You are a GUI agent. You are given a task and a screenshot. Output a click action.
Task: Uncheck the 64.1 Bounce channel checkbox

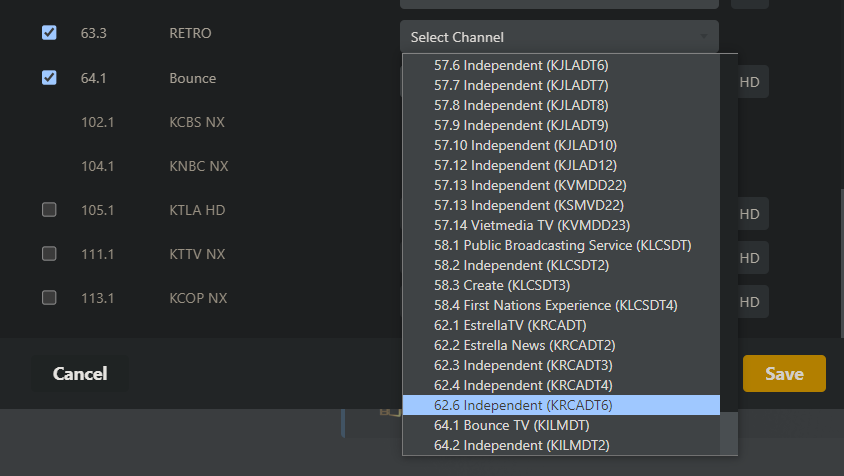[49, 78]
